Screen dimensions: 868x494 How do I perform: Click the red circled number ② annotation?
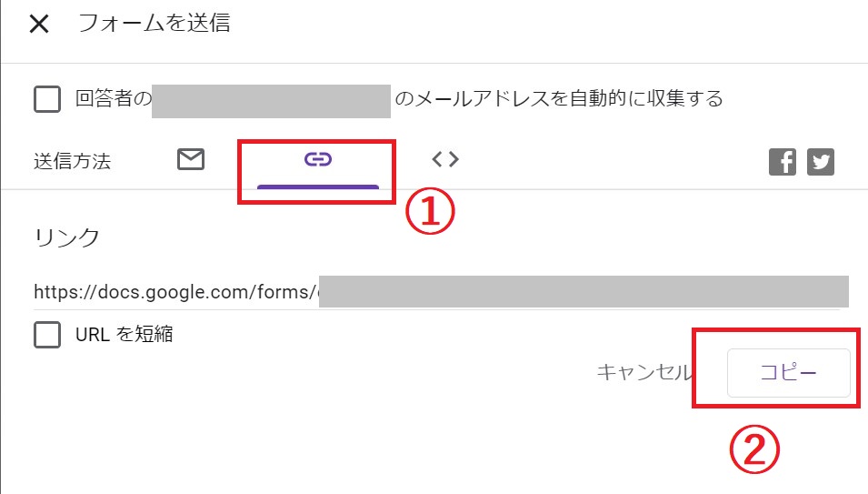tap(754, 449)
